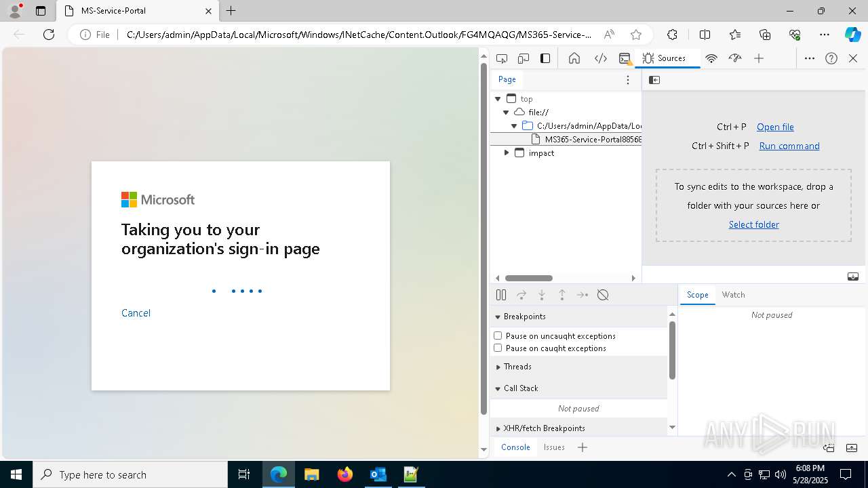The width and height of the screenshot is (868, 488).
Task: Click the taskbar search box
Action: pyautogui.click(x=130, y=474)
